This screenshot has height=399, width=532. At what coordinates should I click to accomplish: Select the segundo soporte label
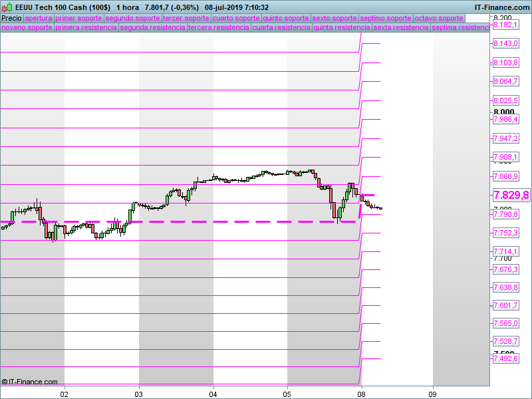coord(132,19)
